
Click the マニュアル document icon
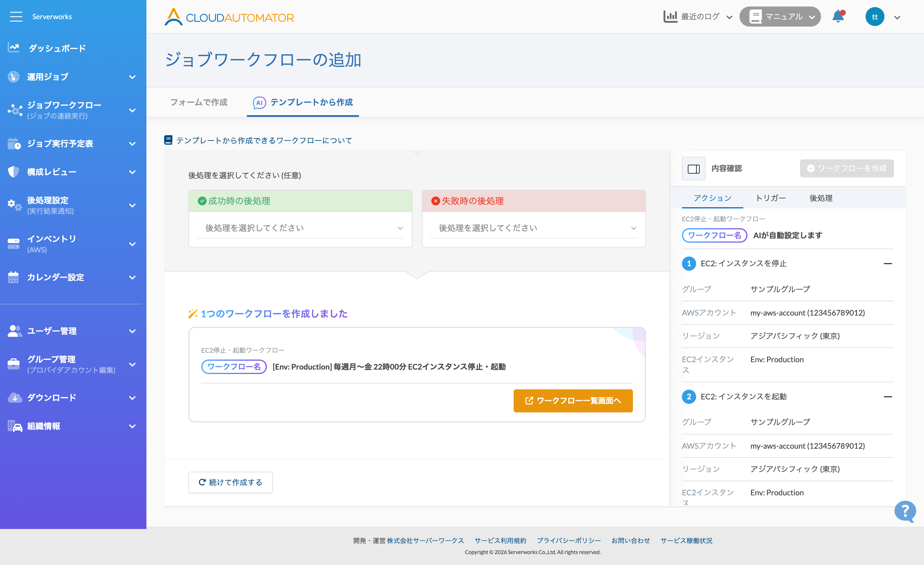[x=755, y=17]
